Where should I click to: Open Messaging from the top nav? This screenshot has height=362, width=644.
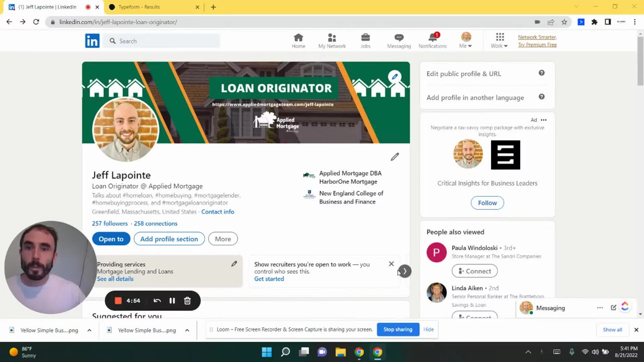pyautogui.click(x=399, y=41)
